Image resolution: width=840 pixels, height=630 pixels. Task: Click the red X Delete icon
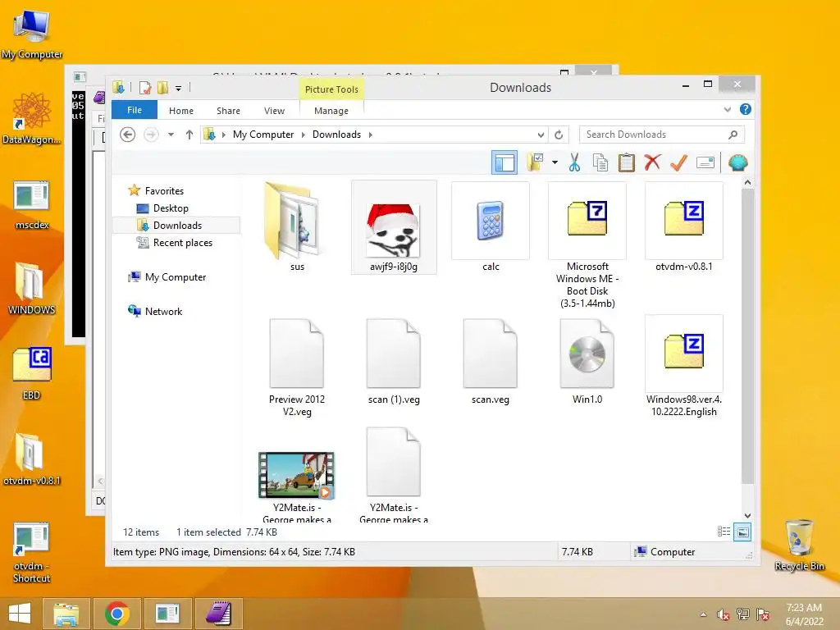point(652,162)
